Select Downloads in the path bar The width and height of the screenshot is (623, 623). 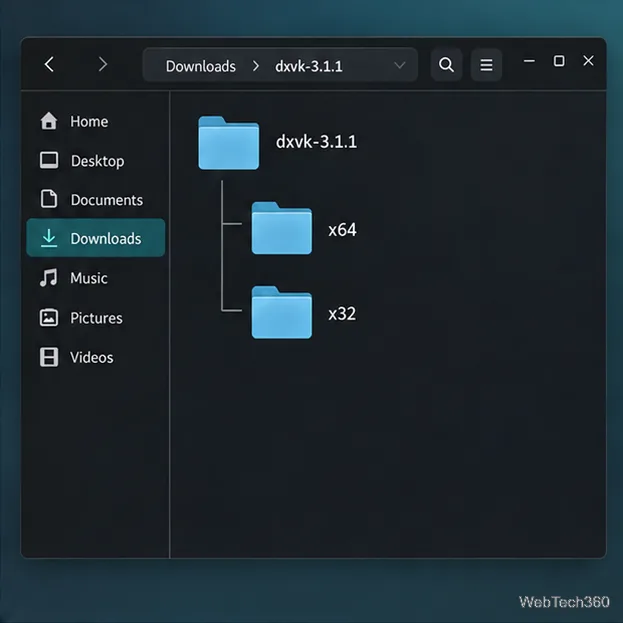201,66
